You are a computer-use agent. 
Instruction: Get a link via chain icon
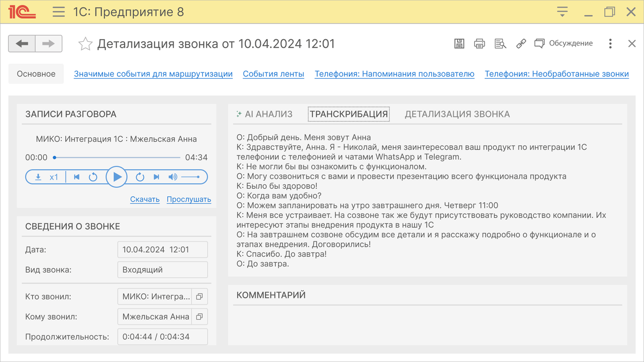[521, 44]
